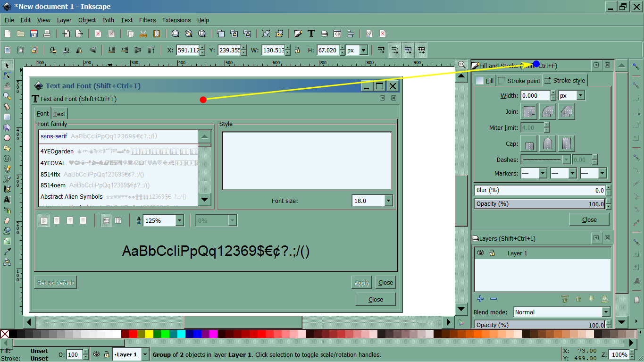Switch to the Fill tab

[485, 81]
